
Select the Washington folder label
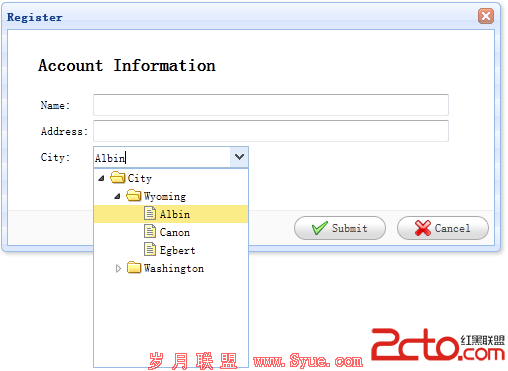[x=174, y=268]
